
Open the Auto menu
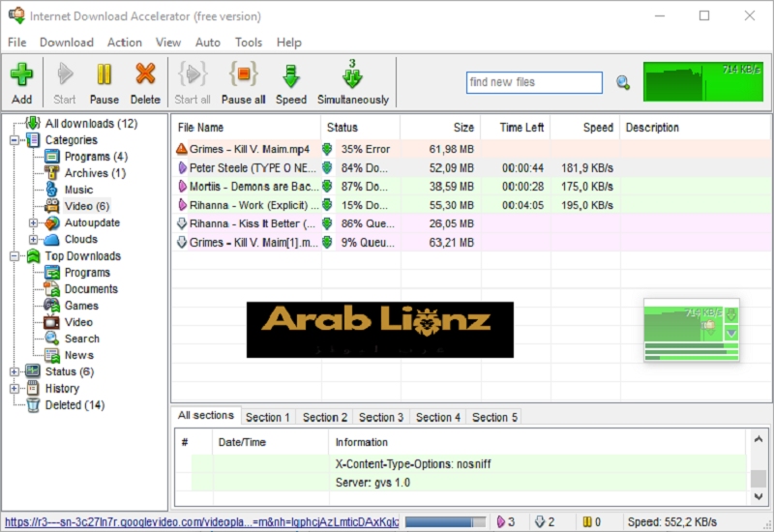(x=208, y=43)
